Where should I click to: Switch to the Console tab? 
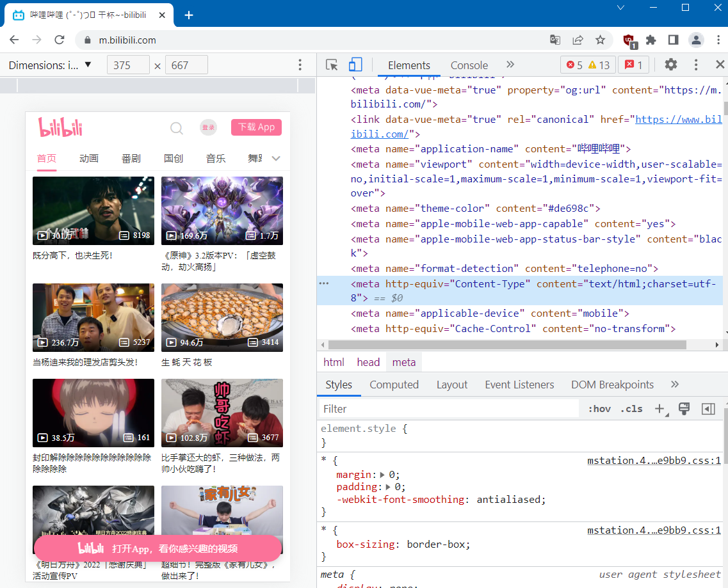pos(469,65)
